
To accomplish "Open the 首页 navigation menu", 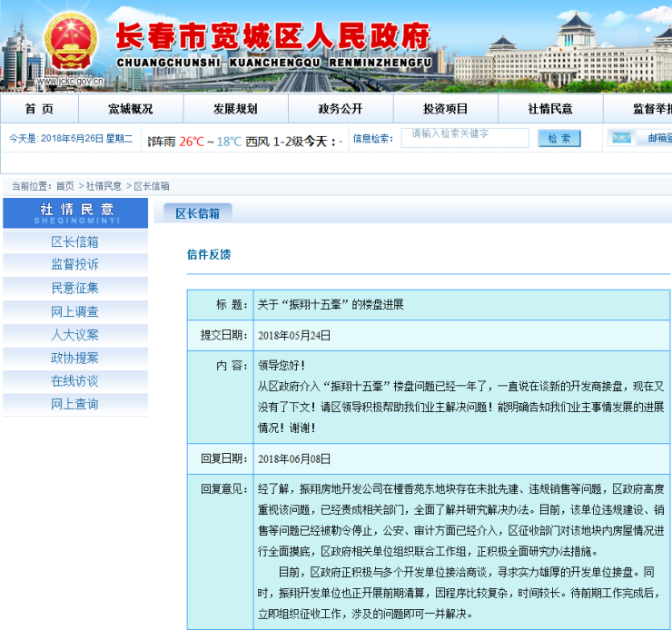I will 39,109.
